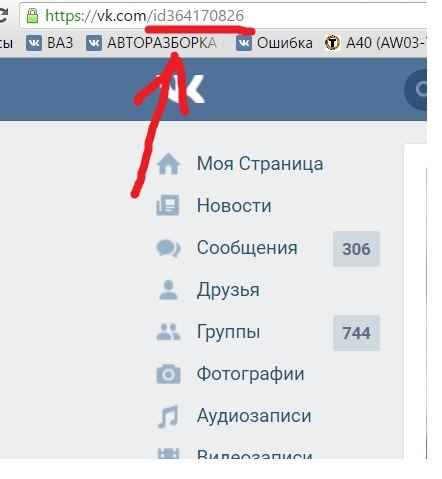442x479 pixels.
Task: Click the green padlock security icon
Action: [x=32, y=15]
